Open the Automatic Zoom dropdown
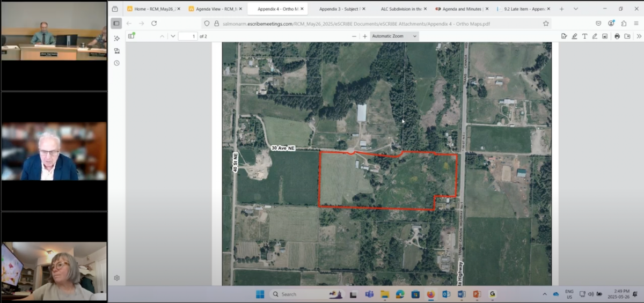 coord(394,36)
